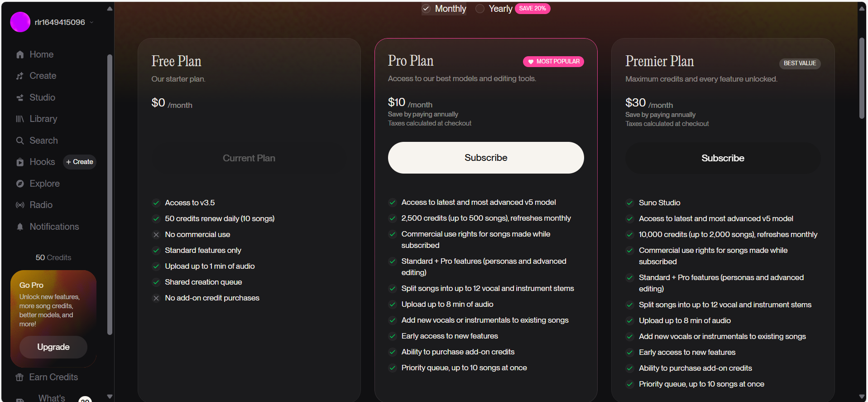Image resolution: width=868 pixels, height=402 pixels.
Task: Click the Home icon in sidebar
Action: click(x=20, y=55)
